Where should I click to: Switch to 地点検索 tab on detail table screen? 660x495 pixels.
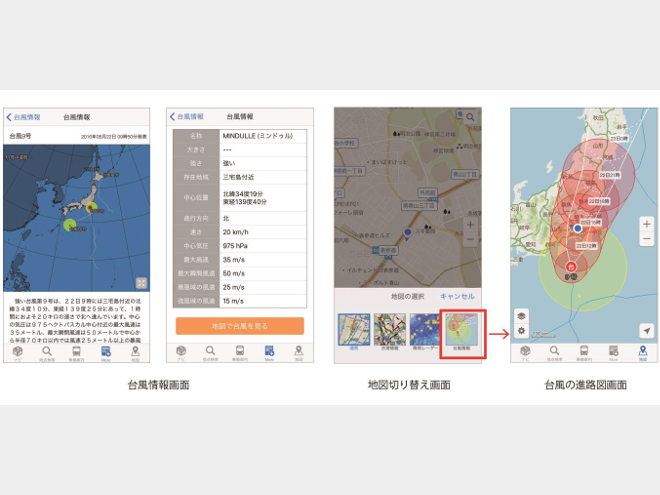coord(210,352)
